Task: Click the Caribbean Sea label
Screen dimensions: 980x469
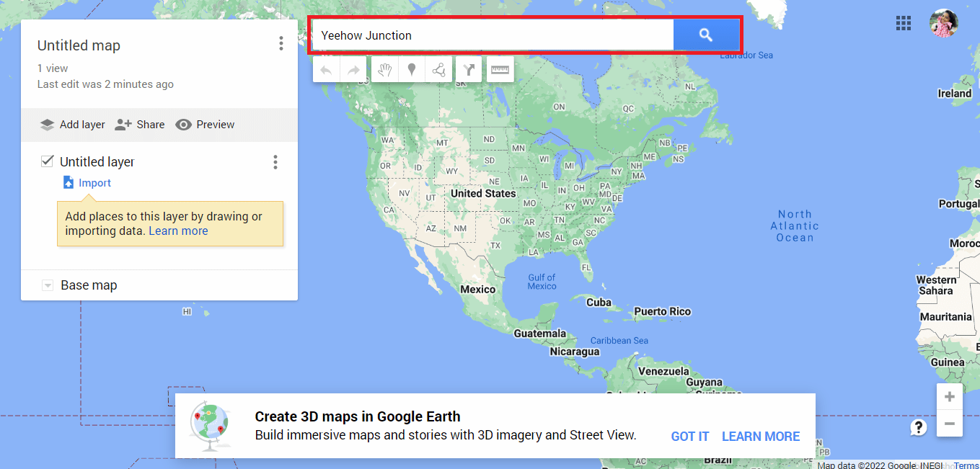Action: (x=619, y=341)
